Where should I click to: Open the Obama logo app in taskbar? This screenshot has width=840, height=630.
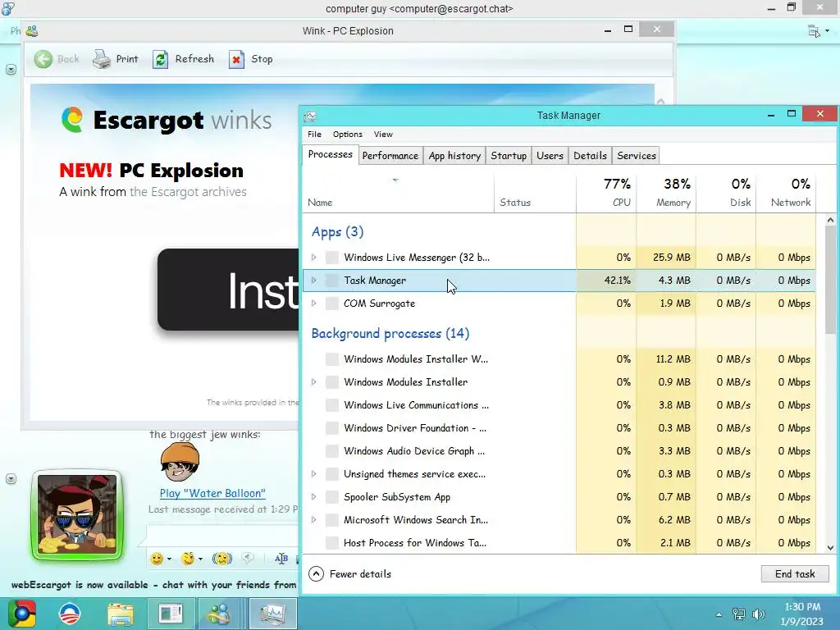[x=70, y=614]
